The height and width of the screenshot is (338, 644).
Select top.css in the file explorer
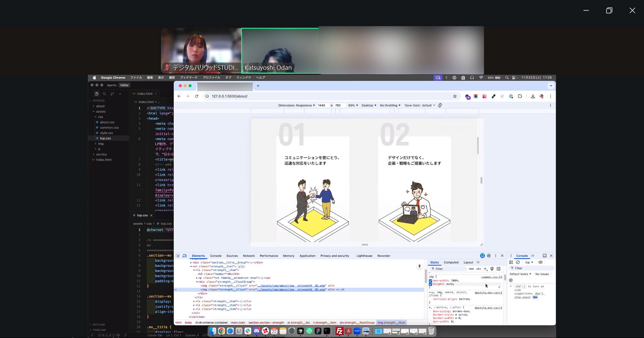pos(105,138)
